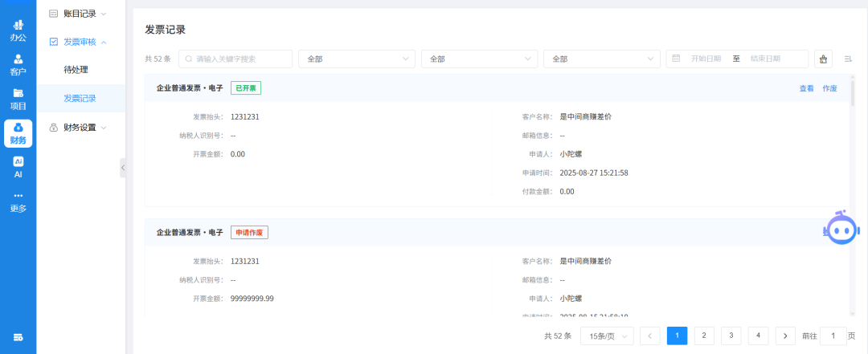
Task: Click the calendar icon in date range
Action: pos(676,58)
